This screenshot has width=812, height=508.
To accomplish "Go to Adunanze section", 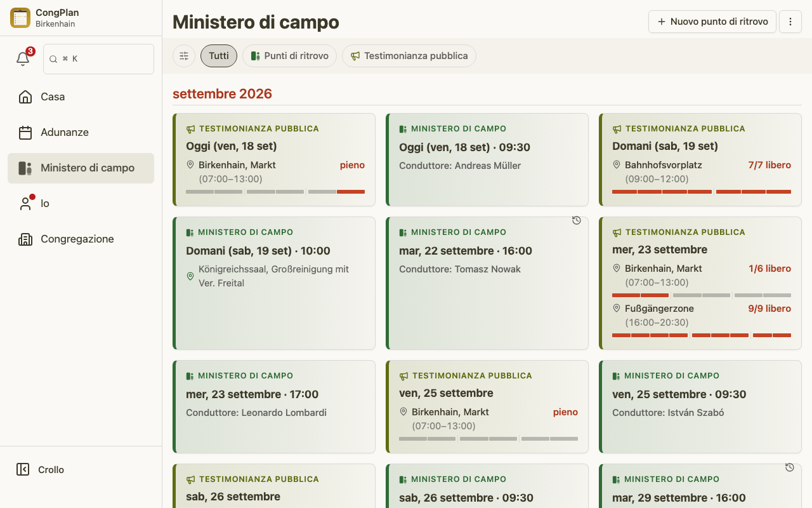I will [81, 133].
